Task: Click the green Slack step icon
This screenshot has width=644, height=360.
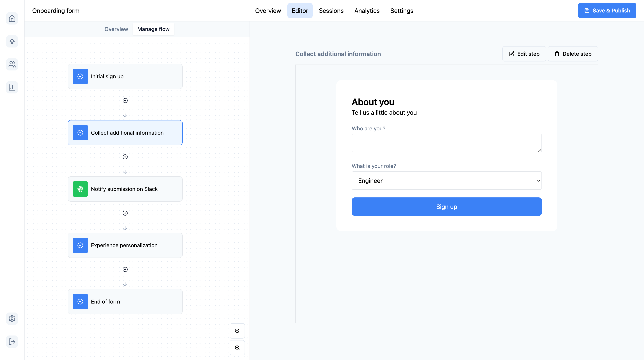Action: 80,189
